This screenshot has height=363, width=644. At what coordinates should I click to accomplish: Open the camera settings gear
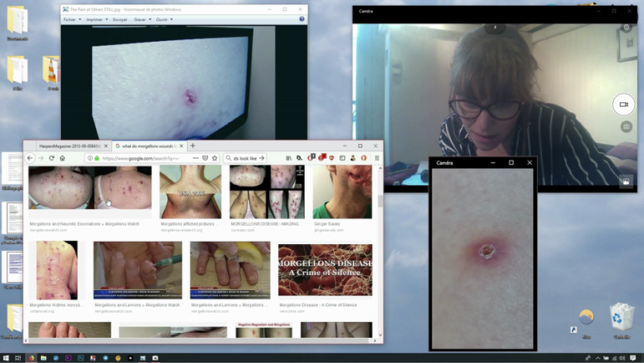pos(626,28)
